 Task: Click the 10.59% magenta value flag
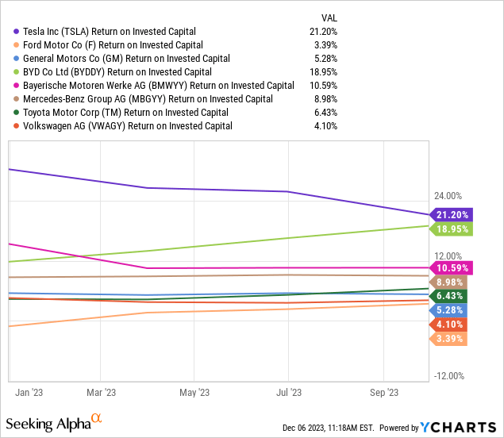point(451,268)
